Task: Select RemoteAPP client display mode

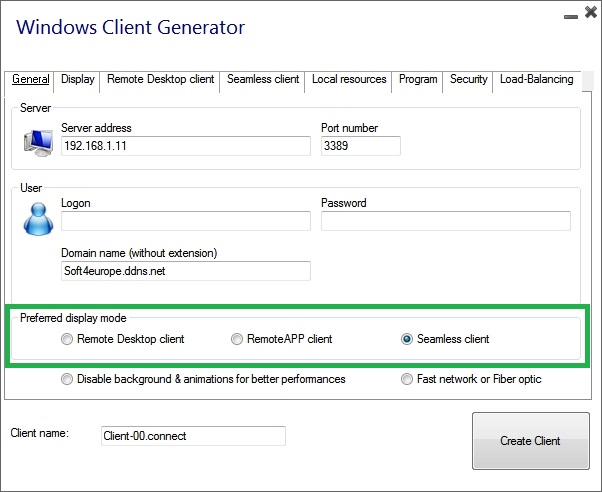Action: pyautogui.click(x=237, y=339)
